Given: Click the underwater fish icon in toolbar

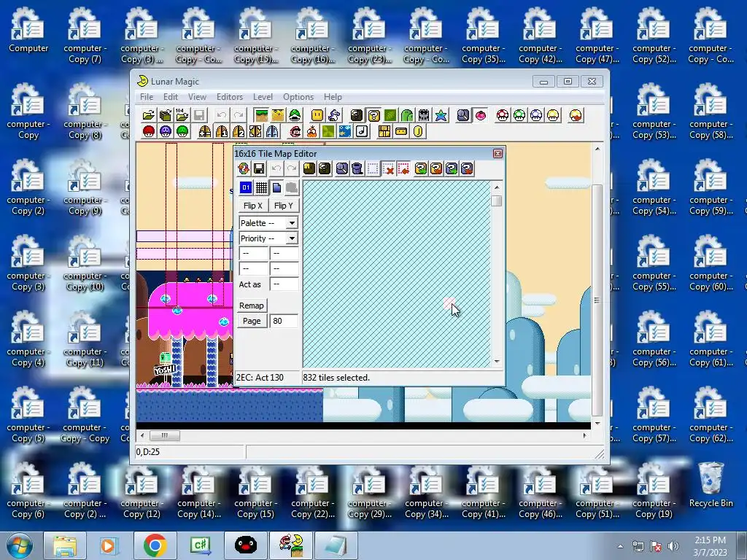Looking at the screenshot, I should point(345,131).
